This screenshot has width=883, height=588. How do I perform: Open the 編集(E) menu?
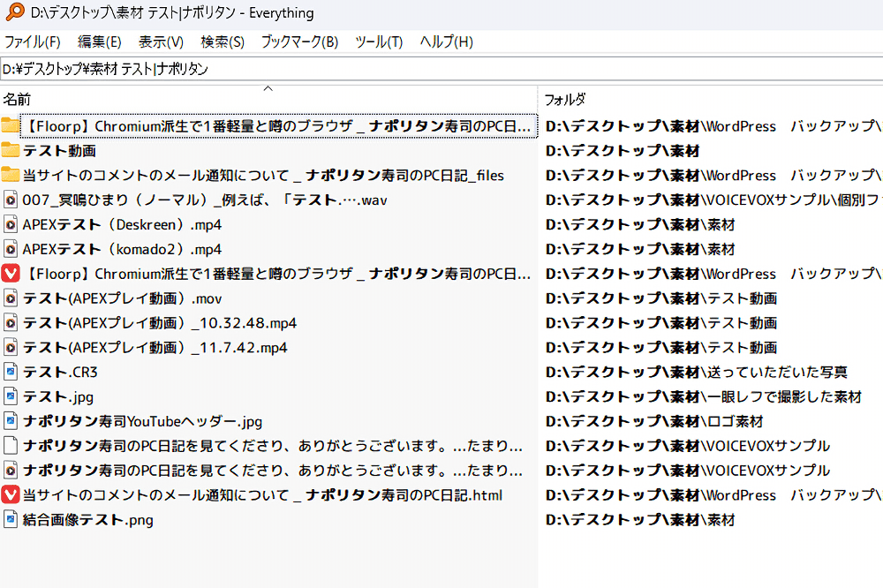pyautogui.click(x=99, y=41)
